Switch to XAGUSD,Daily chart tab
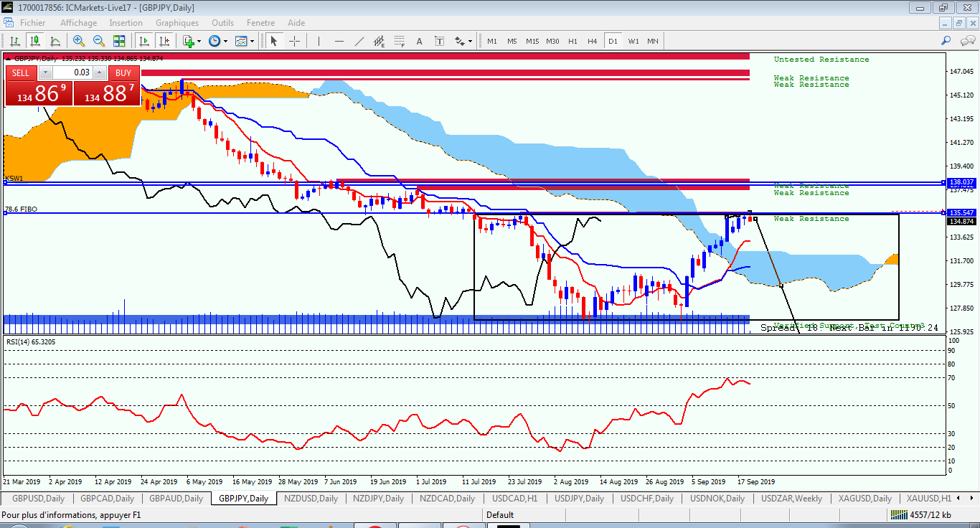980x528 pixels. click(x=864, y=499)
